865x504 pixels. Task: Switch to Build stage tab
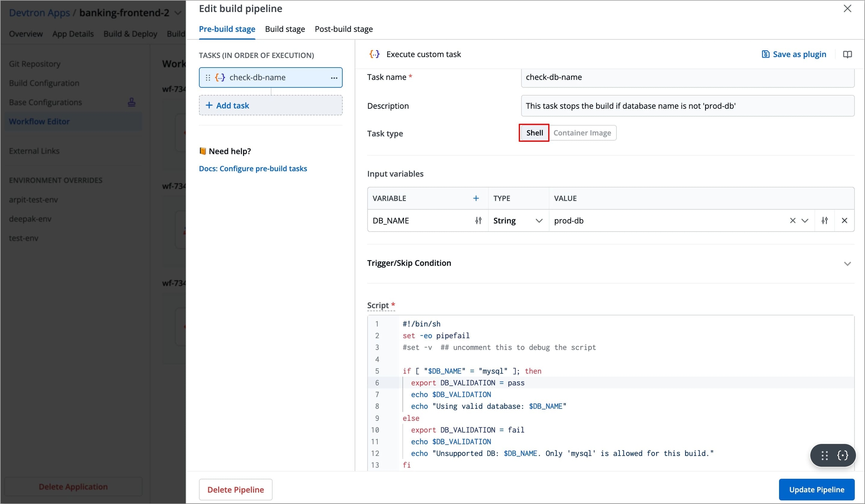click(x=285, y=29)
